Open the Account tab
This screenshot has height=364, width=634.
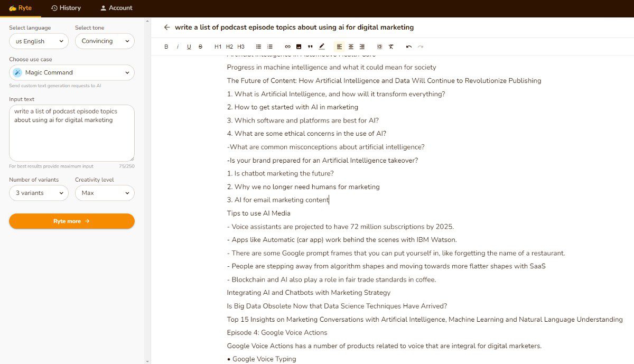click(x=116, y=8)
